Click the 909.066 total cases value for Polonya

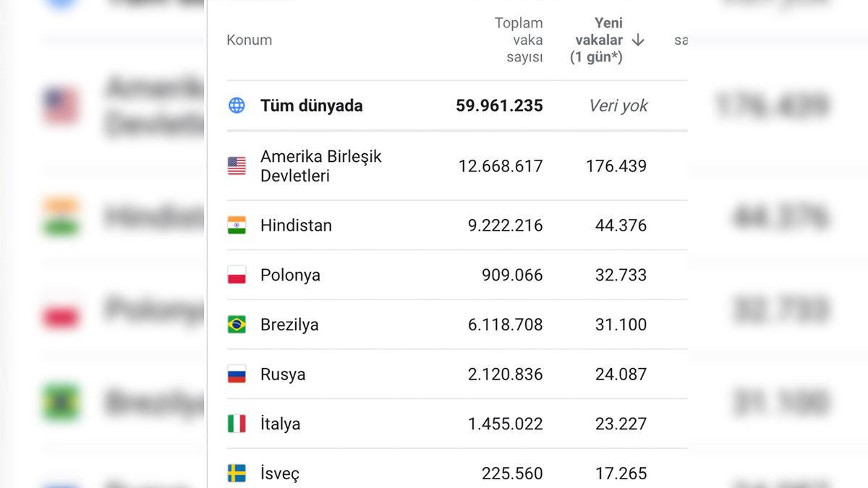click(x=513, y=275)
